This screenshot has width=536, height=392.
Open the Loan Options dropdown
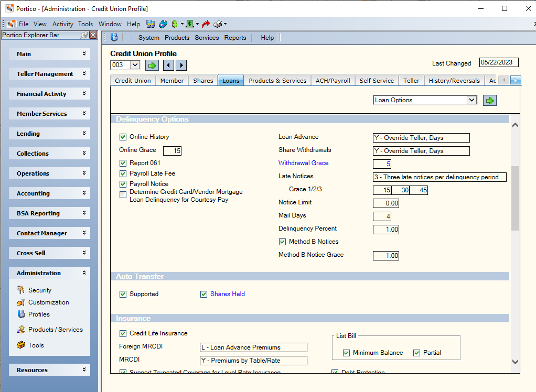(x=471, y=100)
